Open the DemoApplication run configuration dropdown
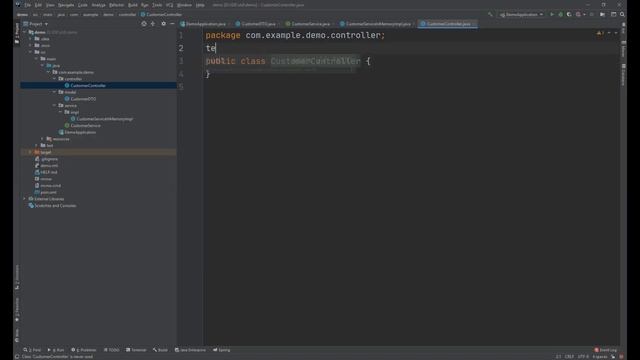Image resolution: width=640 pixels, height=360 pixels. coord(522,14)
